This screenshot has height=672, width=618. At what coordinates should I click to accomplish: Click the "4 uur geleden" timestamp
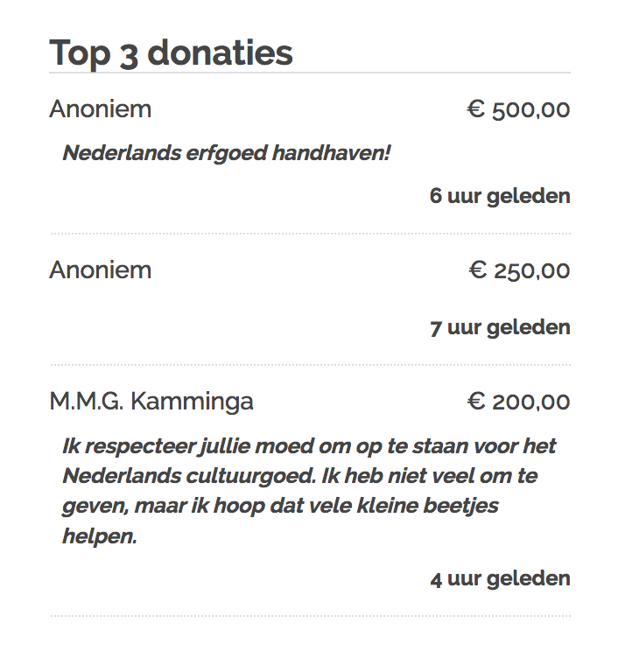500,579
